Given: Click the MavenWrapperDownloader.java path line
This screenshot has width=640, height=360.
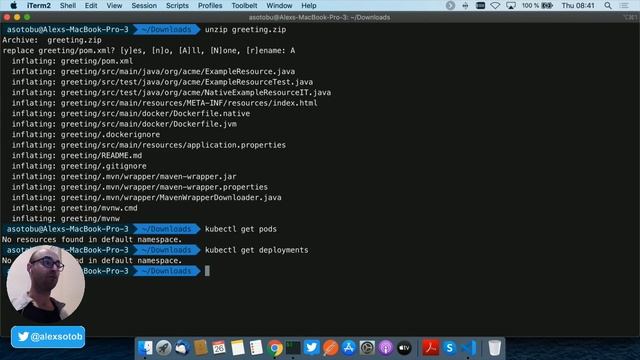Looking at the screenshot, I should (x=147, y=198).
